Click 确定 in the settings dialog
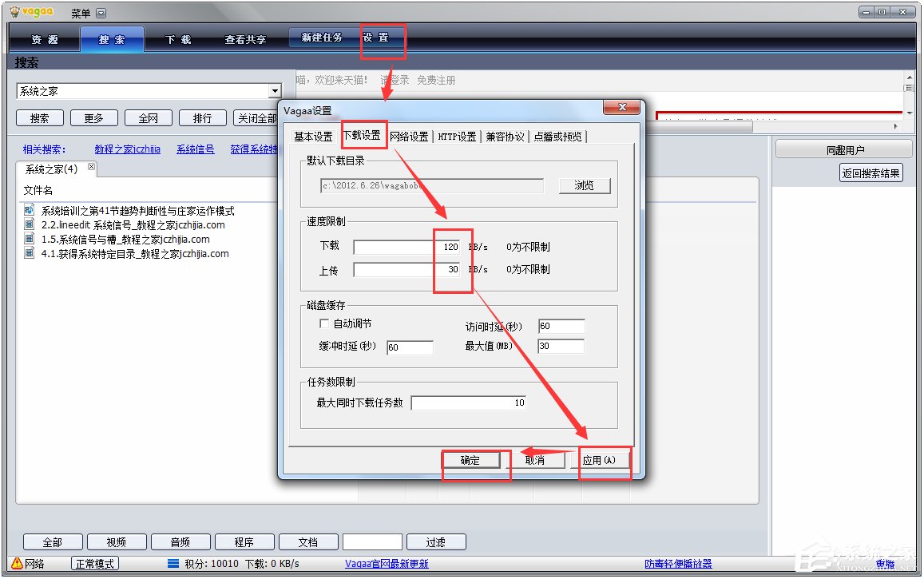The width and height of the screenshot is (924, 579). point(470,460)
